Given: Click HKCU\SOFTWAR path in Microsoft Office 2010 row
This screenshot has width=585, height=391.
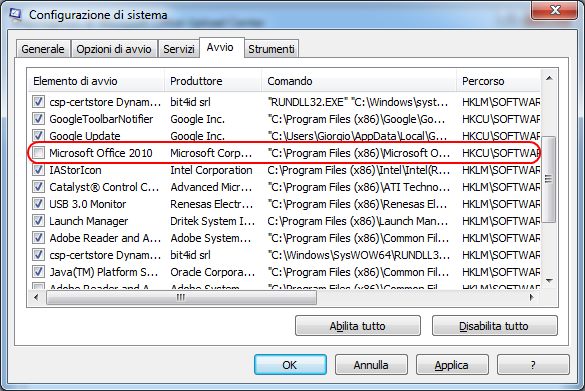Looking at the screenshot, I should (x=501, y=153).
